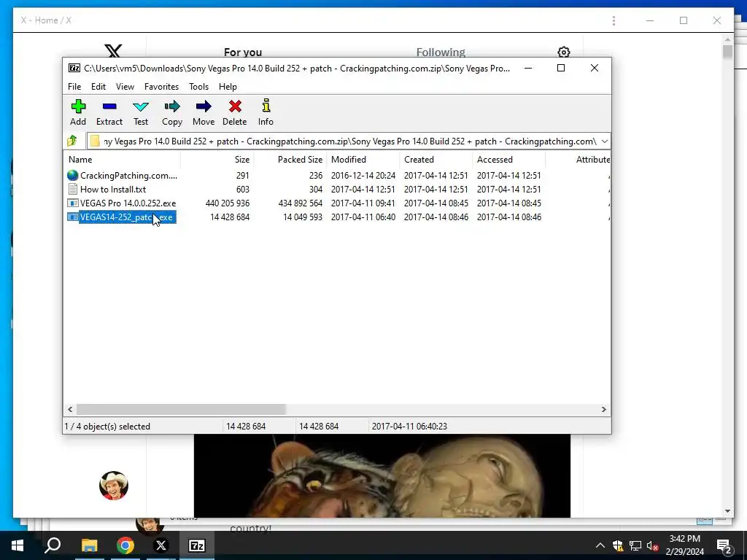The width and height of the screenshot is (747, 560).
Task: Open browser window three-dot menu
Action: point(614,20)
